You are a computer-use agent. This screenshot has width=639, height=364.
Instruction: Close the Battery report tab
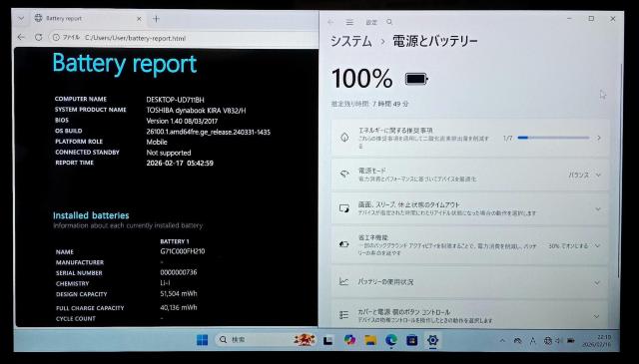point(139,19)
